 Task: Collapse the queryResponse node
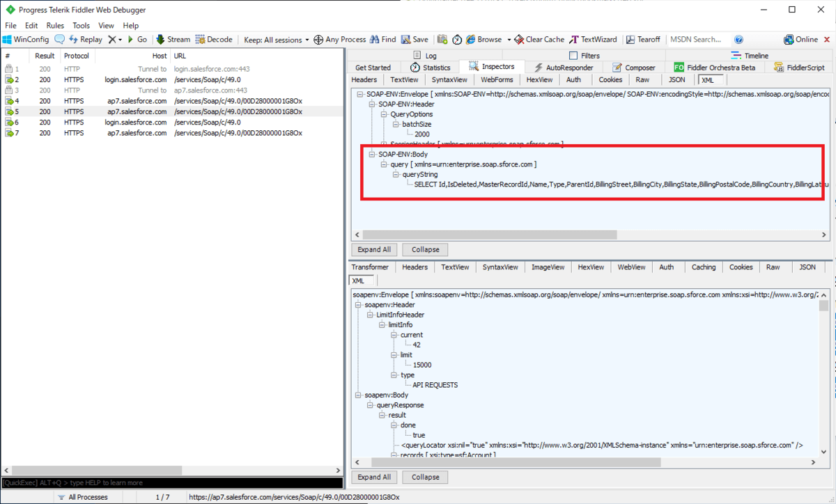[371, 404]
